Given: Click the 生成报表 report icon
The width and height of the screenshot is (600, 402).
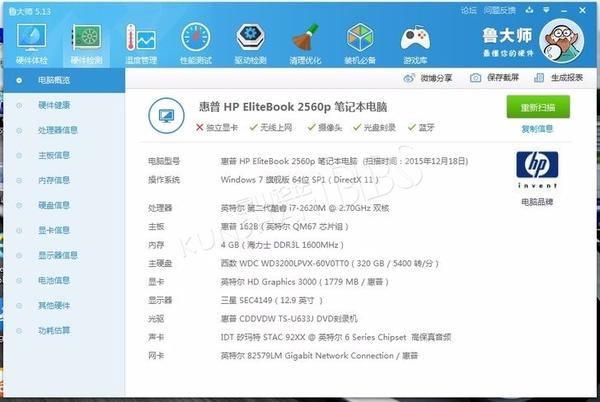Looking at the screenshot, I should 539,78.
